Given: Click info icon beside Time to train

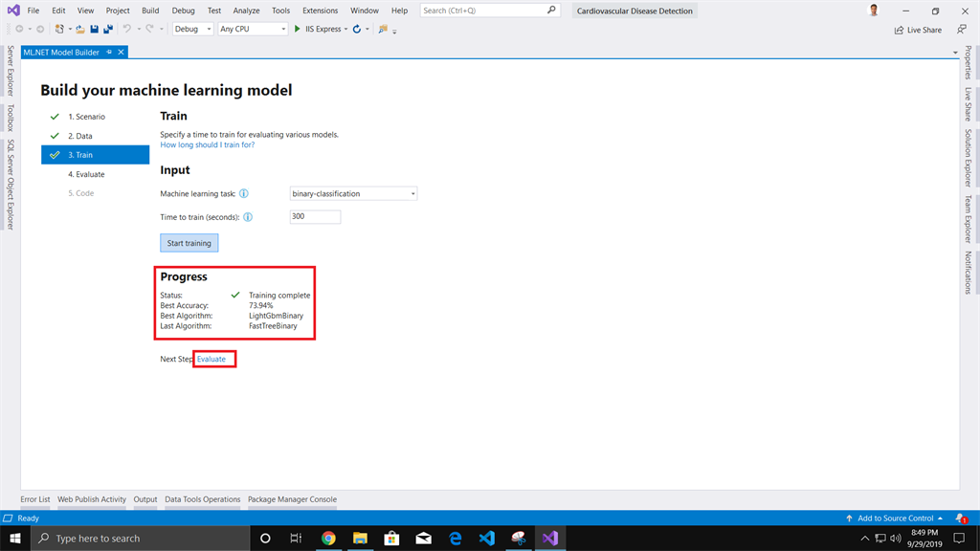Looking at the screenshot, I should 248,217.
